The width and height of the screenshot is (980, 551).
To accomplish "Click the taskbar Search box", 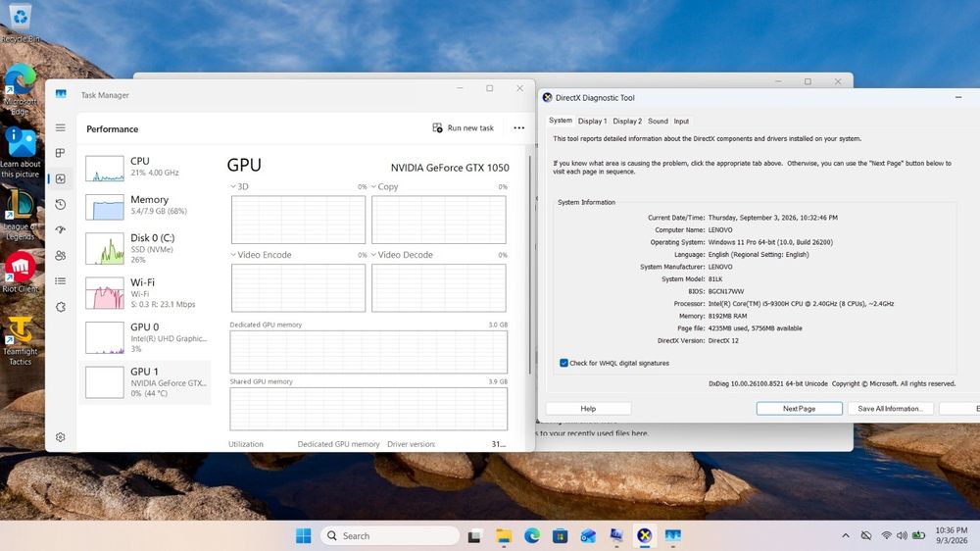I will pos(390,536).
